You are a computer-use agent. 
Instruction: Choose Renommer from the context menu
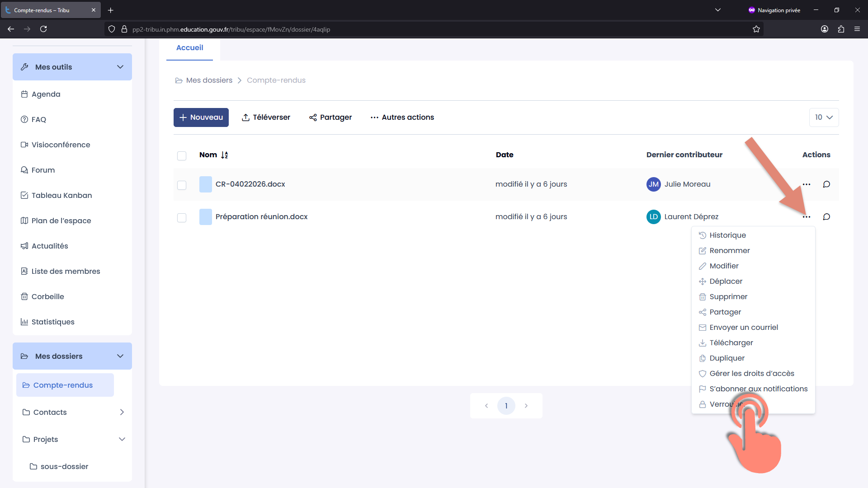coord(753,251)
